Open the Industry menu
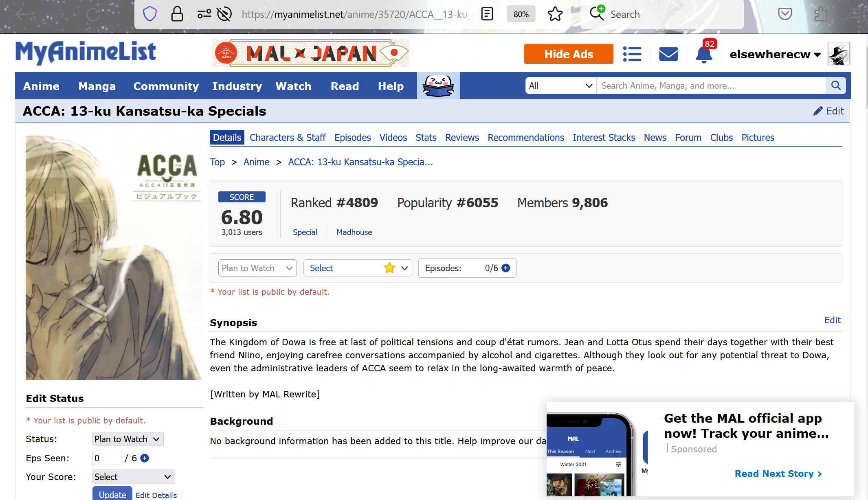 coord(237,86)
